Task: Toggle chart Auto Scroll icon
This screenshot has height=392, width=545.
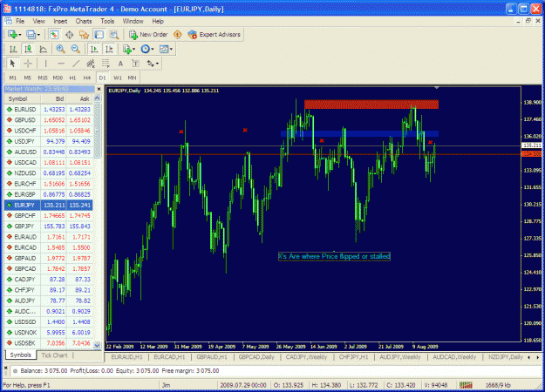Action: (94, 49)
